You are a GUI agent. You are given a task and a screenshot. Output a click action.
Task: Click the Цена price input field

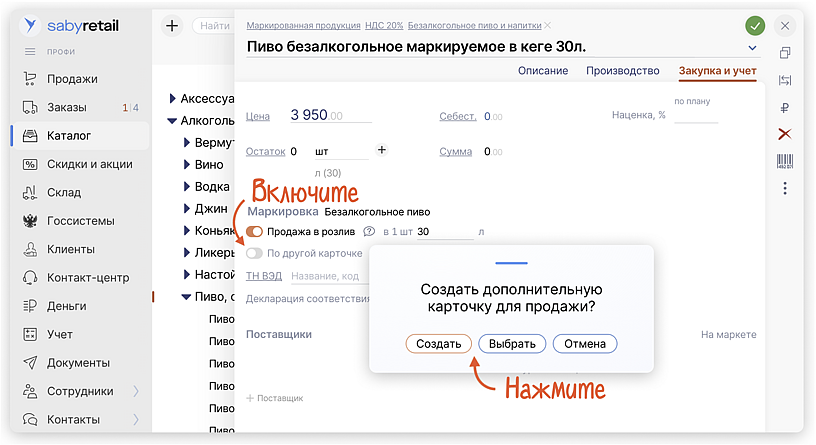tap(329, 116)
